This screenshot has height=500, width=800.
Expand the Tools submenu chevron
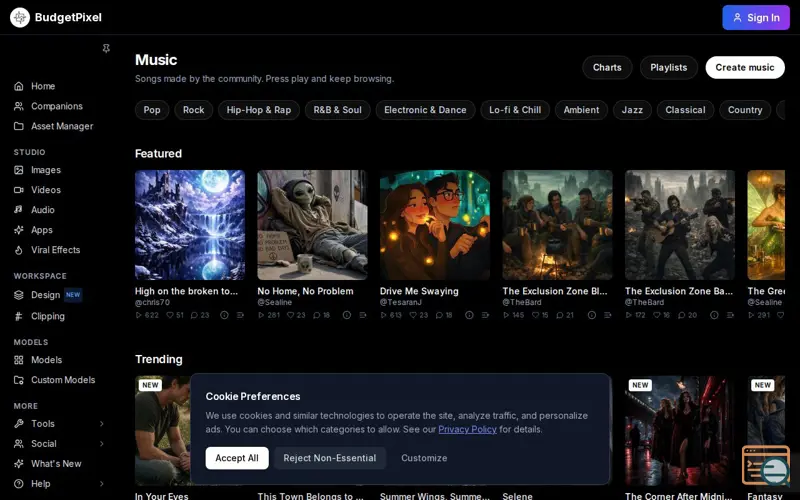[102, 424]
